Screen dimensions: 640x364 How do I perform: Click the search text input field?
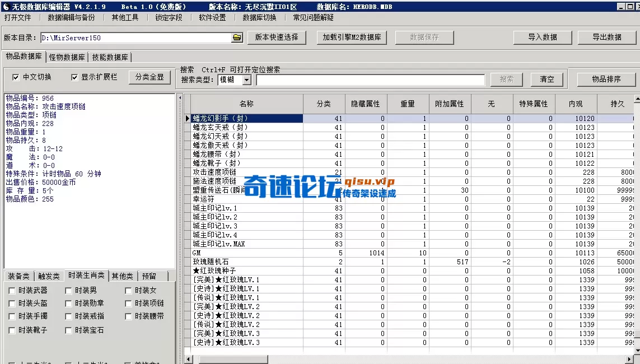(x=370, y=80)
